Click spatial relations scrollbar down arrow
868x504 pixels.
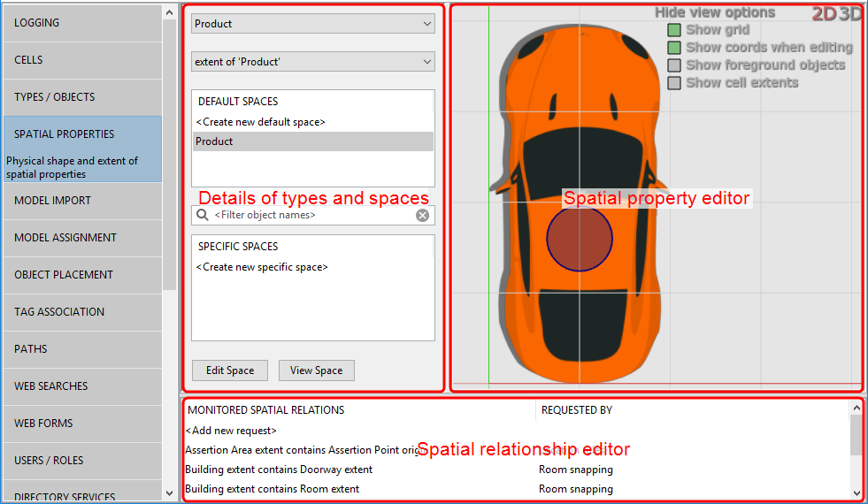[856, 493]
